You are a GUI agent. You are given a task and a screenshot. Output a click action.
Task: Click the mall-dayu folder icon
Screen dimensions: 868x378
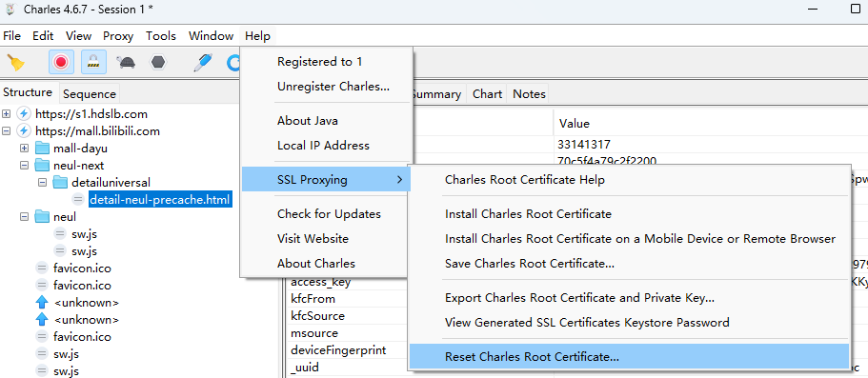[x=42, y=149]
